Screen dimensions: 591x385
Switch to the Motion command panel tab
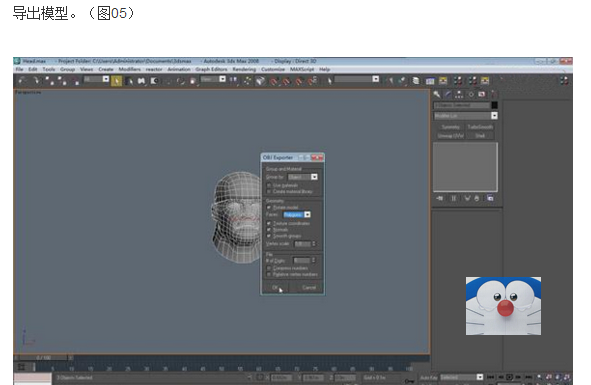point(471,94)
